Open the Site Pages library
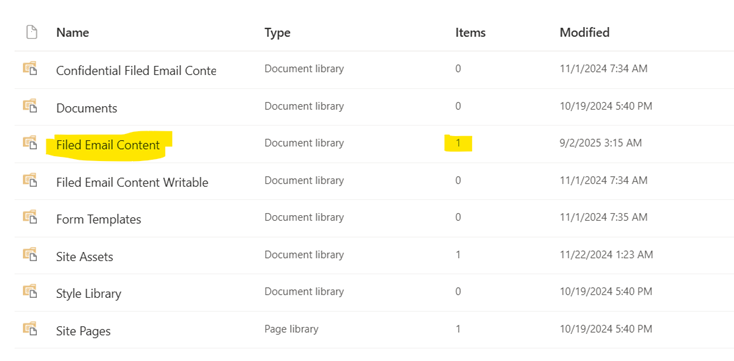This screenshot has height=361, width=734. (83, 331)
